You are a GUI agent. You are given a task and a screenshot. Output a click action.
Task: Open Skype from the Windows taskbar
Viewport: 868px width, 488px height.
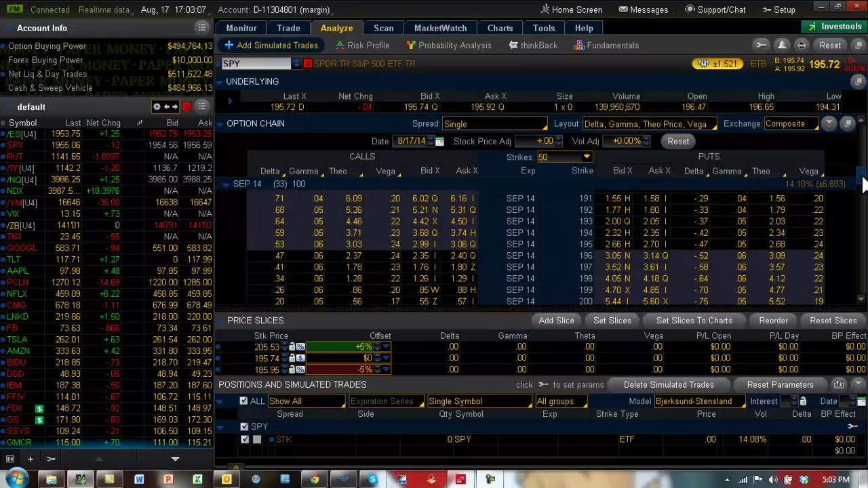[x=372, y=480]
